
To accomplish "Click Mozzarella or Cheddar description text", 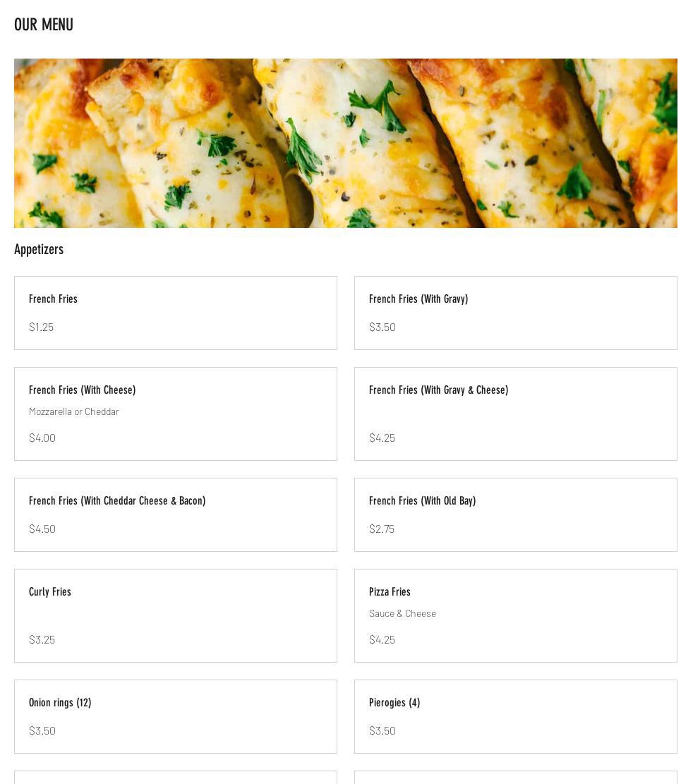I will pos(74,411).
